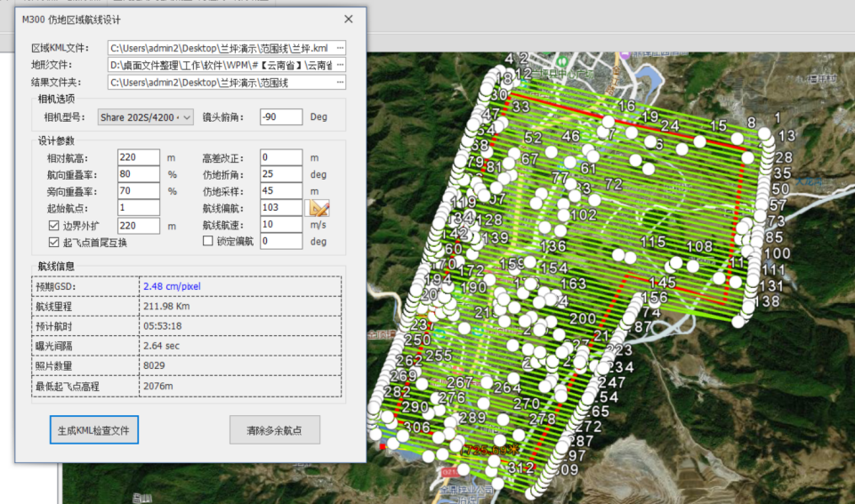Focus the 起始航点 text box
Image resolution: width=855 pixels, height=504 pixels.
pos(138,208)
